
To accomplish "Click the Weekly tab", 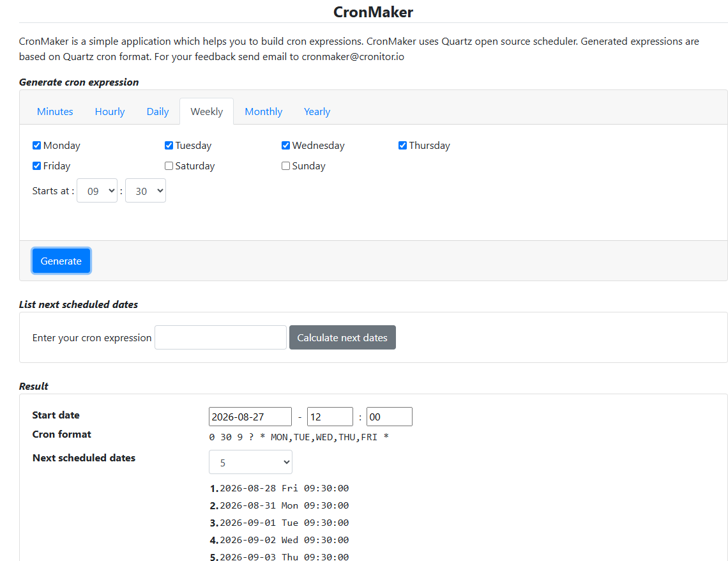I will (207, 111).
